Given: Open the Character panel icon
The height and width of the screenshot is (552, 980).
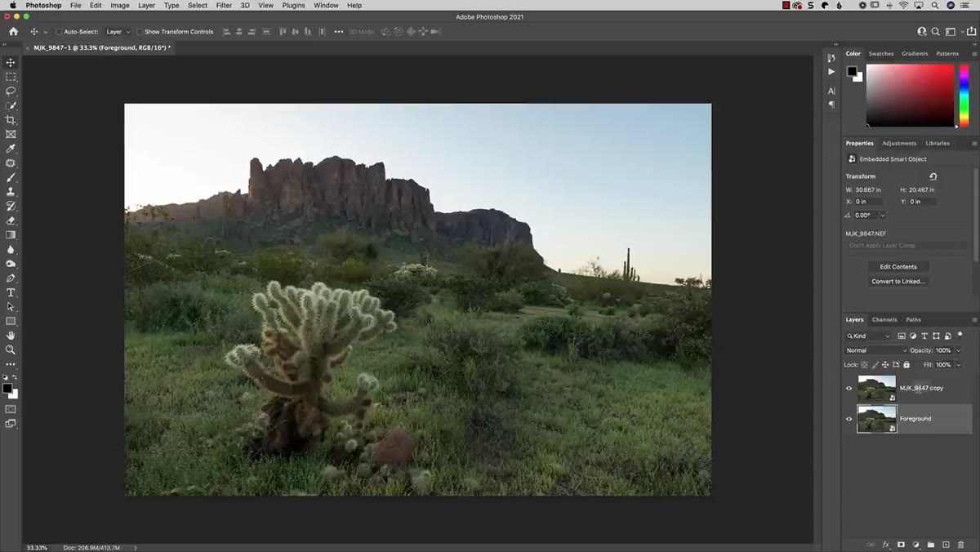Looking at the screenshot, I should pyautogui.click(x=831, y=91).
